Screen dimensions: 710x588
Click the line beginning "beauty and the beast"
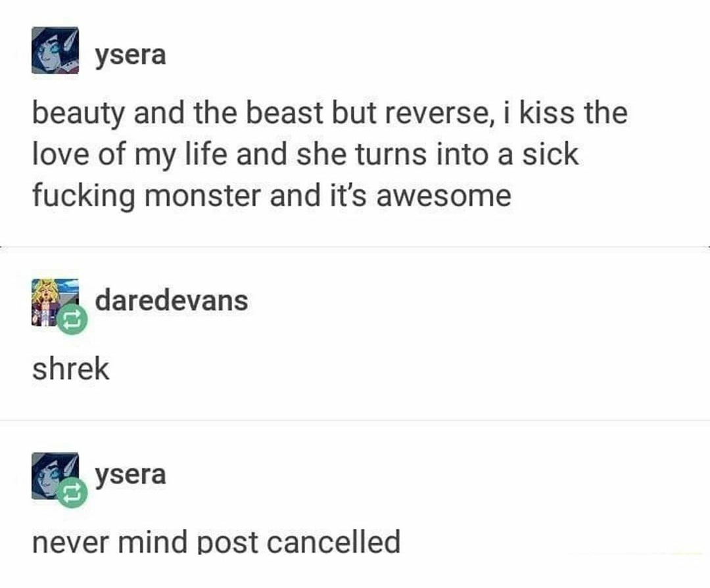tap(330, 113)
